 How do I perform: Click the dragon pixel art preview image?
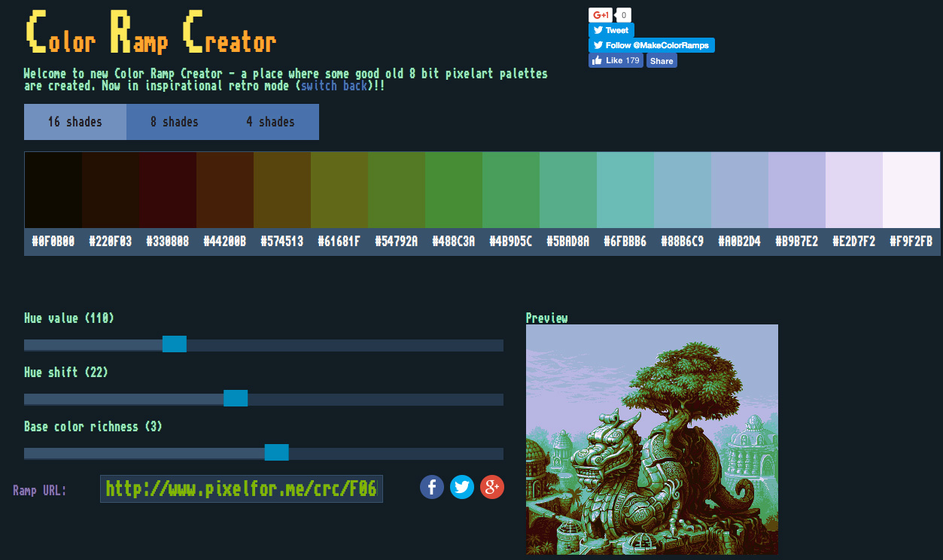tap(652, 440)
